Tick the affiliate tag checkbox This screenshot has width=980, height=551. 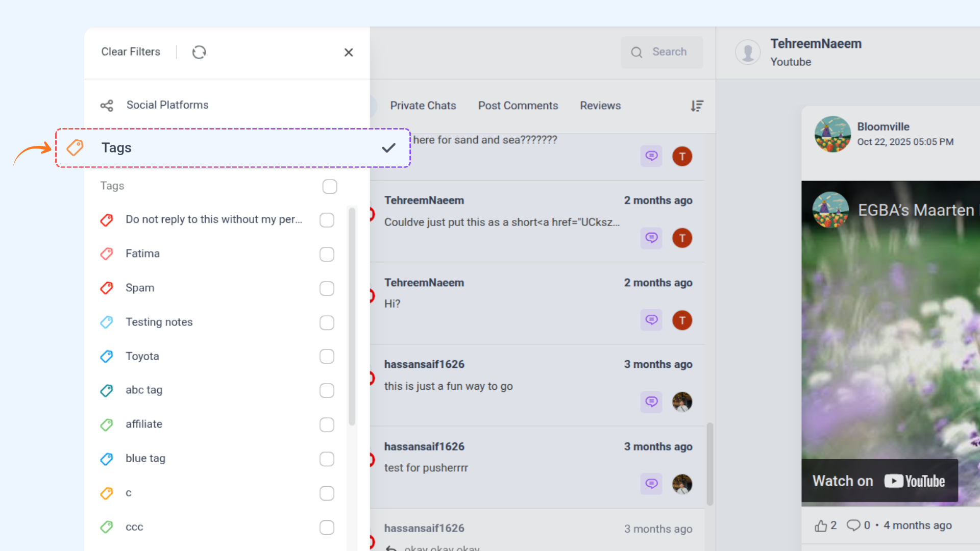click(x=327, y=424)
